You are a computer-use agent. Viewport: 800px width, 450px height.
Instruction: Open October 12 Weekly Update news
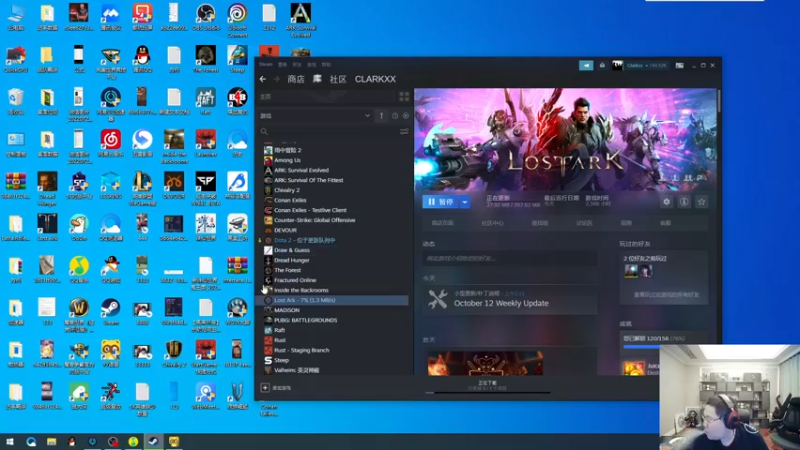(x=501, y=303)
